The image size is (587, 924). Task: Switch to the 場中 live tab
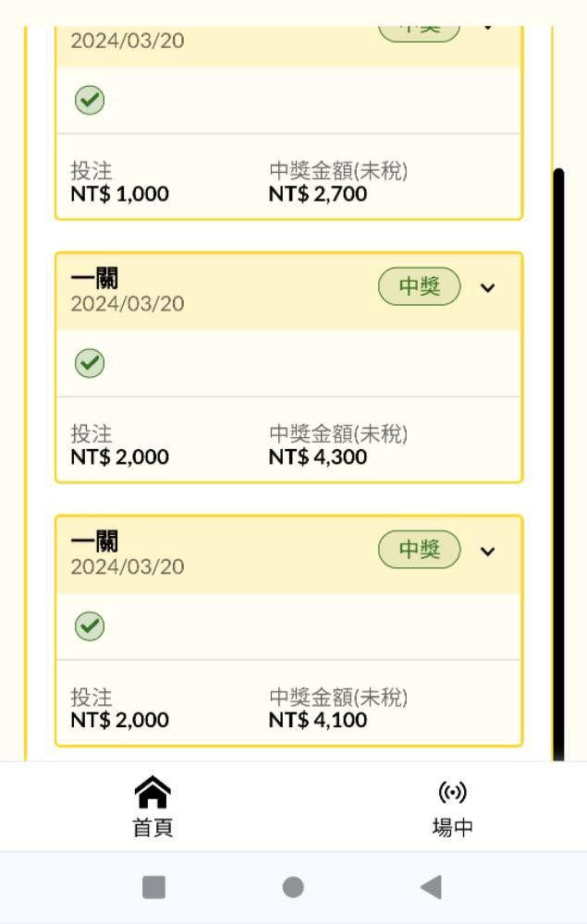pos(452,807)
